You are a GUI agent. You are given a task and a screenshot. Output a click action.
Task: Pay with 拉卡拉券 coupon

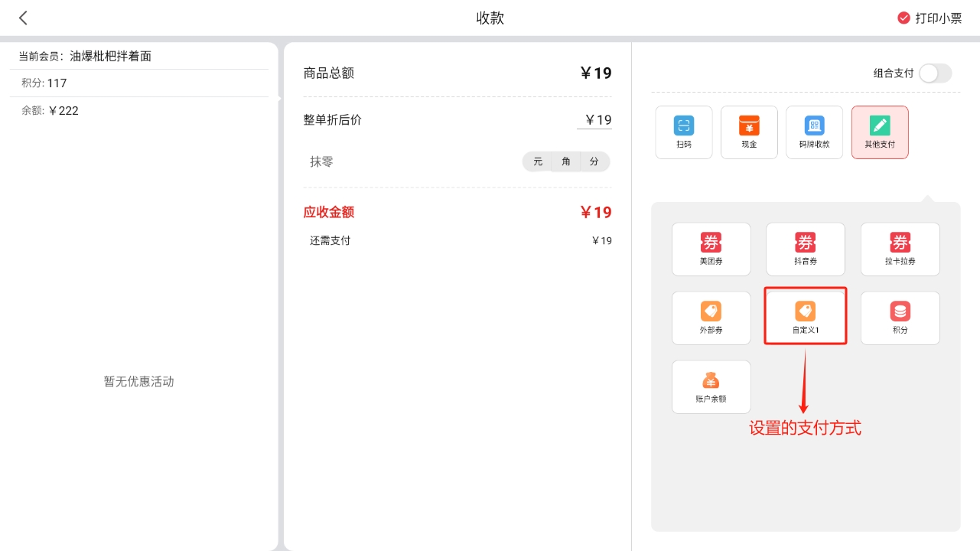pos(900,249)
